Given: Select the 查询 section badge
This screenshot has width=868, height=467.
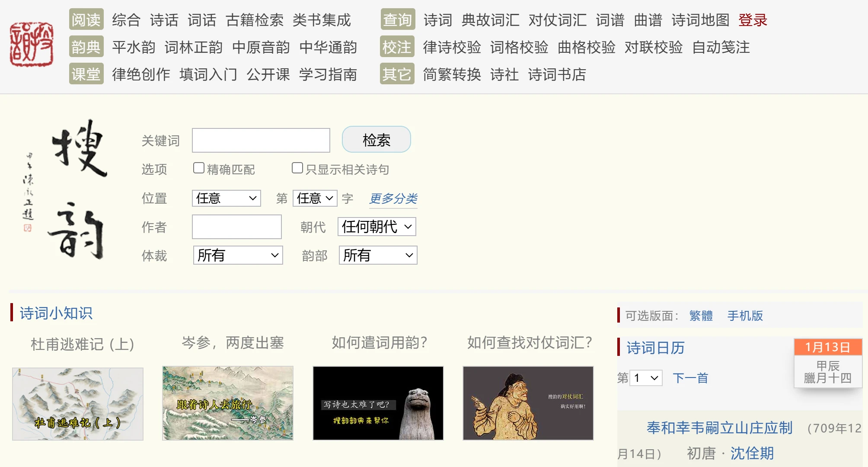Looking at the screenshot, I should pos(397,19).
